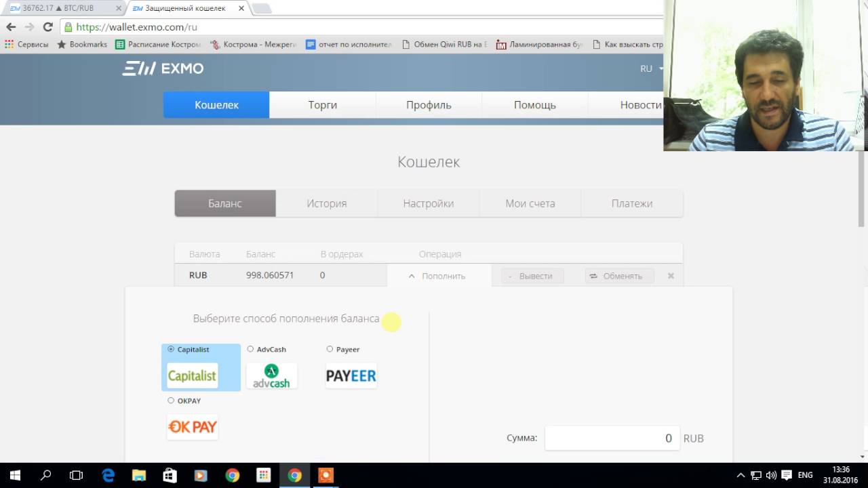
Task: Open the orange recorder taskbar app
Action: click(x=325, y=475)
